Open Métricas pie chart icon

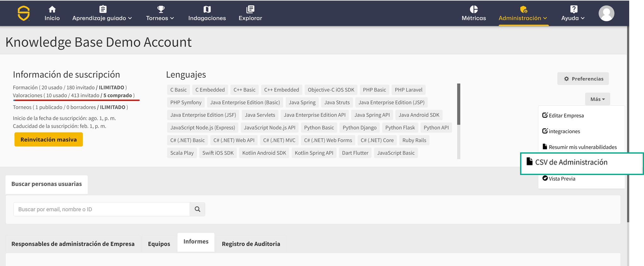(474, 9)
